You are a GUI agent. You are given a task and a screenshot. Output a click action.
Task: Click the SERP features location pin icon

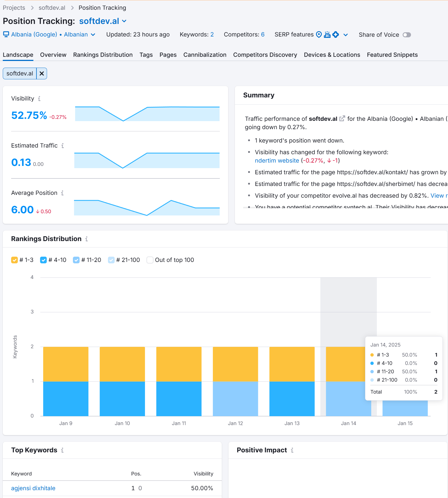(x=319, y=35)
